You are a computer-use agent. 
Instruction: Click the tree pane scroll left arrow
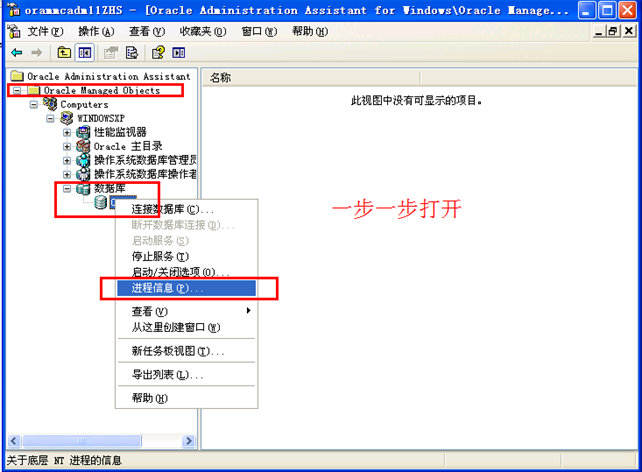[x=14, y=441]
